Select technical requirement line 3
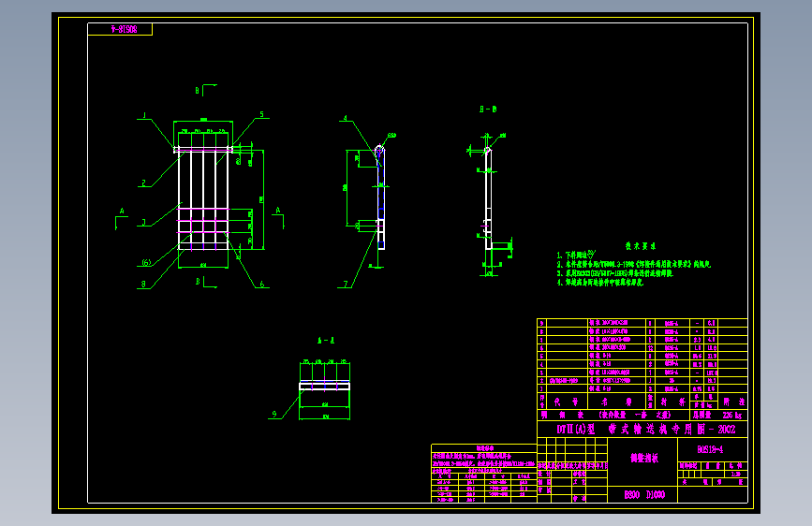The height and width of the screenshot is (526, 812). click(x=614, y=273)
